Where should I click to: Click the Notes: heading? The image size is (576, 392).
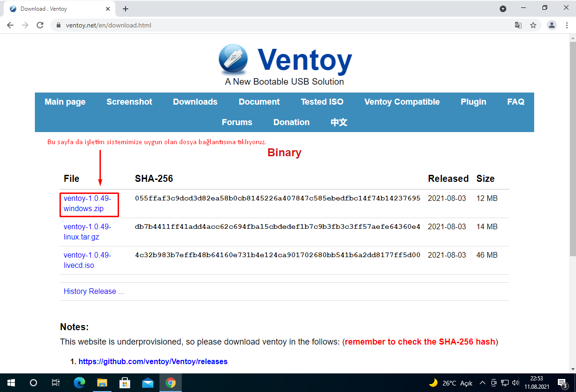(x=74, y=327)
